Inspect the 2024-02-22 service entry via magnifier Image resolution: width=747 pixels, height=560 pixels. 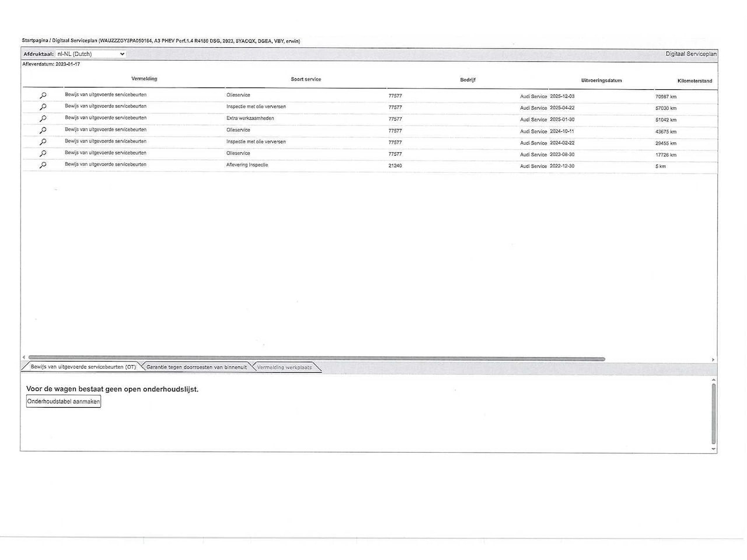[43, 142]
